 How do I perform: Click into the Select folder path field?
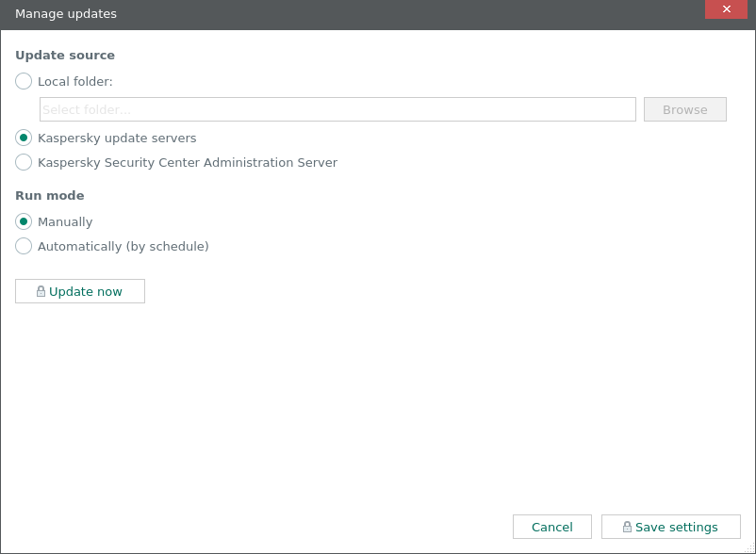(337, 110)
